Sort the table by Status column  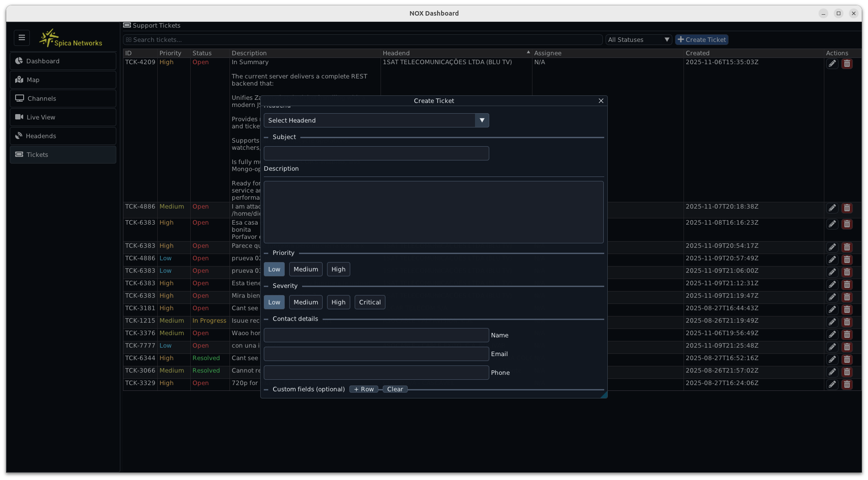pyautogui.click(x=210, y=53)
